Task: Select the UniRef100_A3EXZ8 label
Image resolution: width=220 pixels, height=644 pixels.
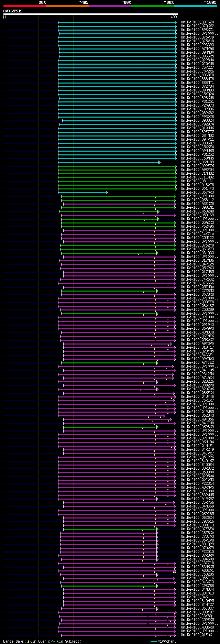Action: pyautogui.click(x=197, y=204)
